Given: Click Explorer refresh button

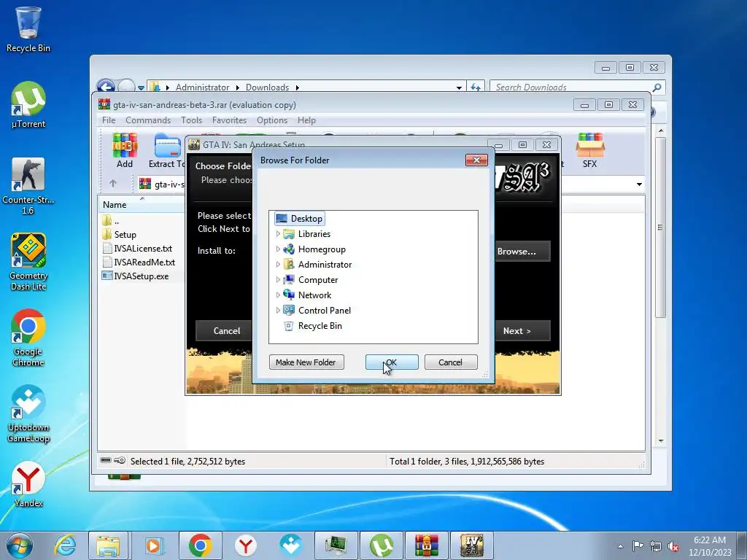Looking at the screenshot, I should [476, 87].
